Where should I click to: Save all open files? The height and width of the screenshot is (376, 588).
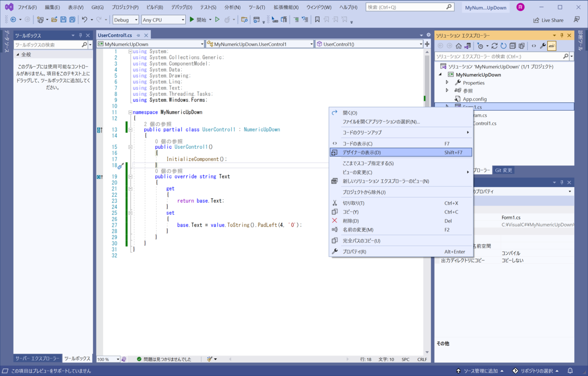pyautogui.click(x=72, y=19)
